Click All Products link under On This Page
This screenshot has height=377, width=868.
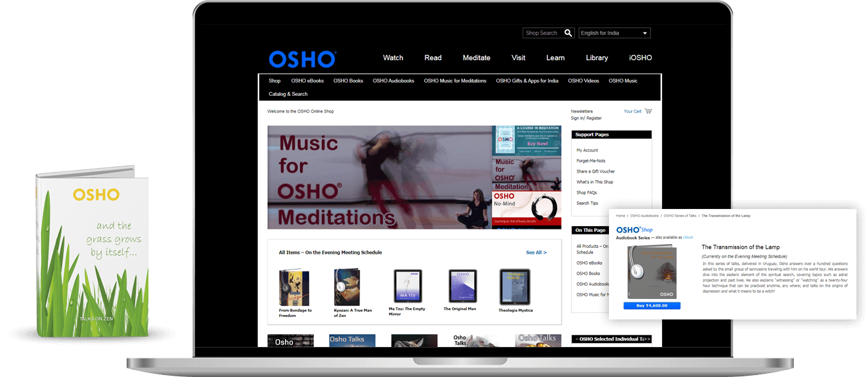[592, 249]
